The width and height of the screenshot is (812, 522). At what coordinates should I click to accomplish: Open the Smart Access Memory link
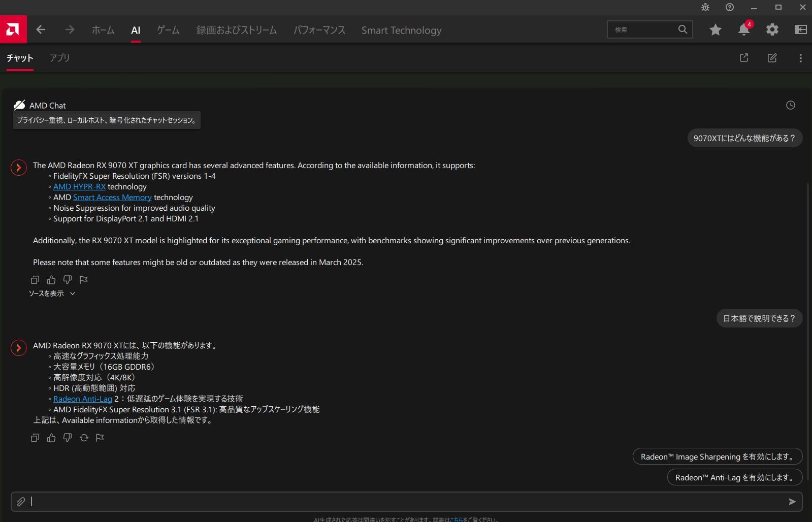click(112, 198)
